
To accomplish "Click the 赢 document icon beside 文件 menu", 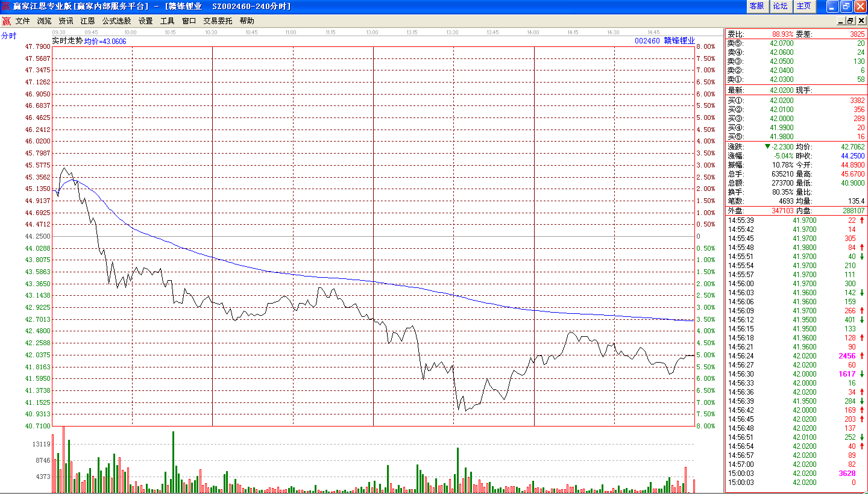I will (6, 20).
